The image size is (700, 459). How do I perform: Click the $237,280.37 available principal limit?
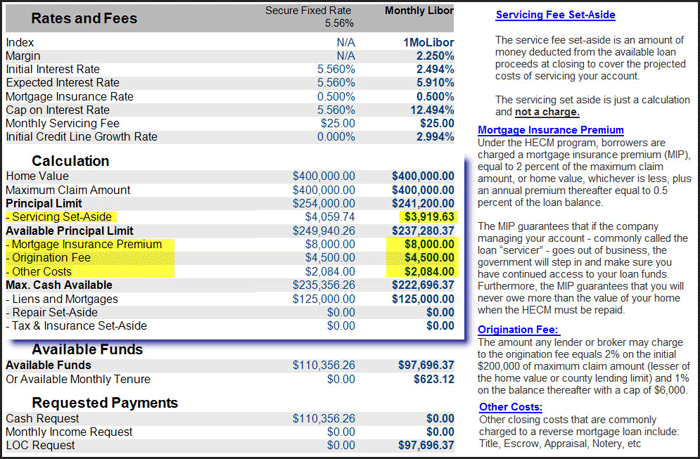point(423,231)
